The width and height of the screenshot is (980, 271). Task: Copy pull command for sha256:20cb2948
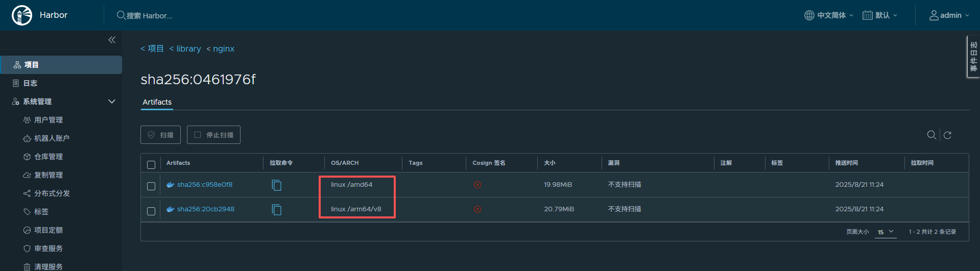(x=276, y=209)
